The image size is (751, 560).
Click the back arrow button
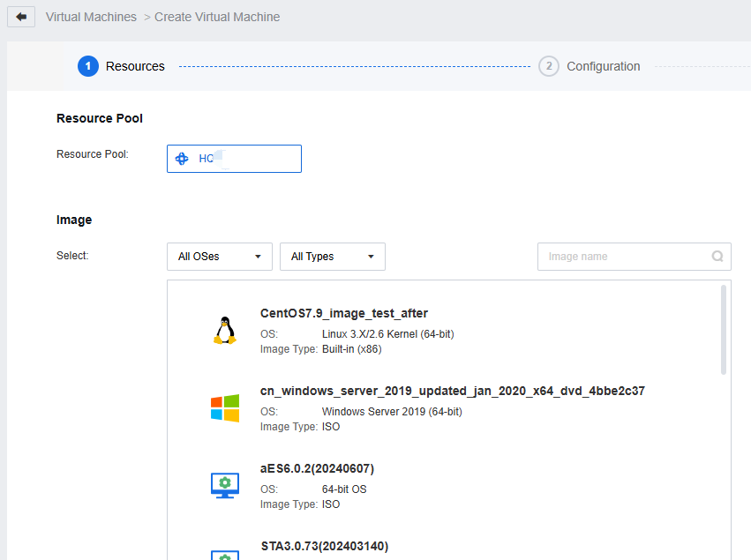(21, 17)
